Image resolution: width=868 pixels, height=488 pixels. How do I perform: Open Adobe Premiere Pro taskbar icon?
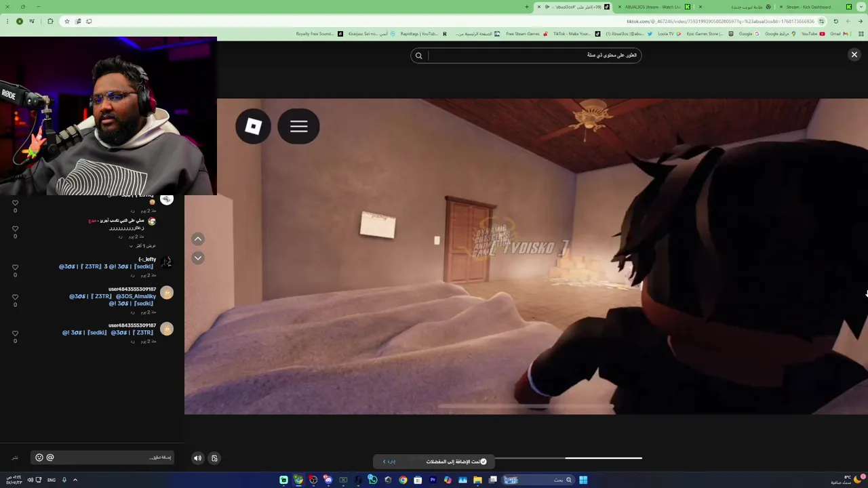pos(433,480)
